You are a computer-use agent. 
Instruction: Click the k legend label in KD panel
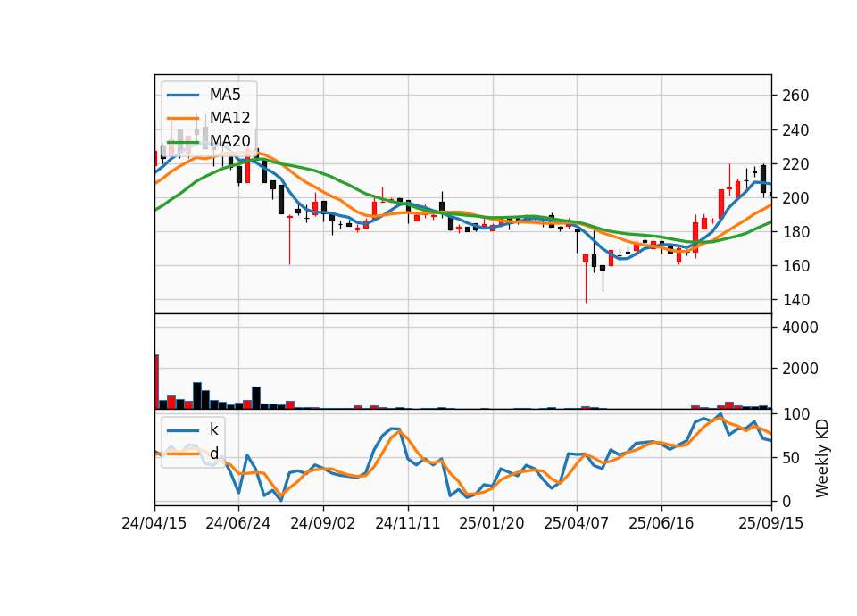(213, 429)
